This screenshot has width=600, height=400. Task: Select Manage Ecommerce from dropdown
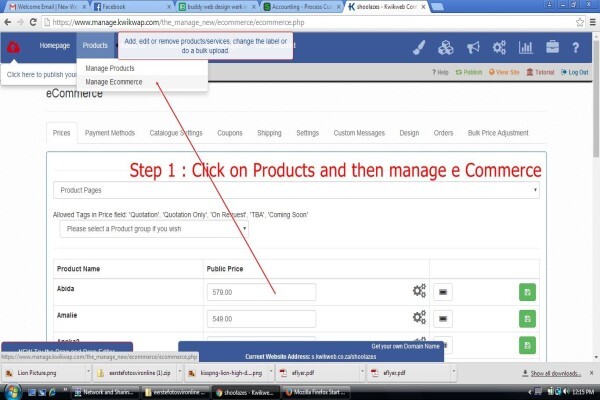click(114, 82)
